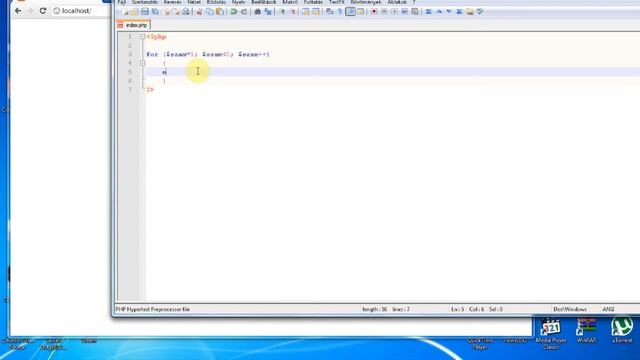640x360 pixels.
Task: Click the Replace toolbar icon
Action: (x=268, y=12)
